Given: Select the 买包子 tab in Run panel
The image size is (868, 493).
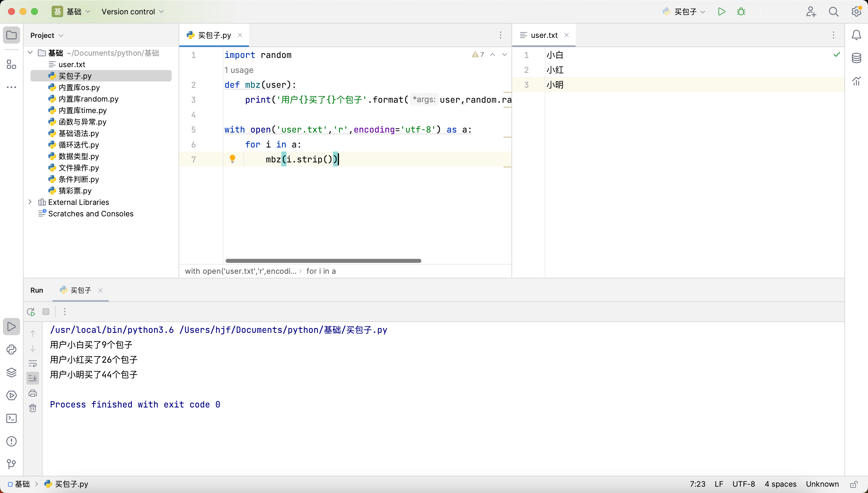Looking at the screenshot, I should pyautogui.click(x=81, y=290).
